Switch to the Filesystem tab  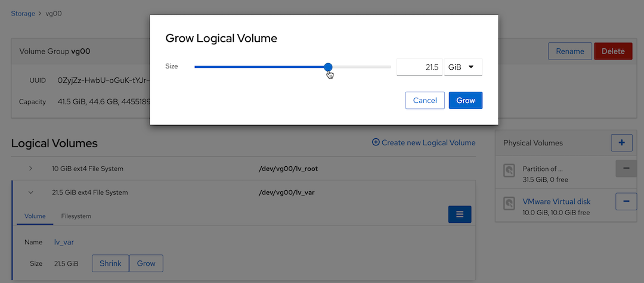76,216
